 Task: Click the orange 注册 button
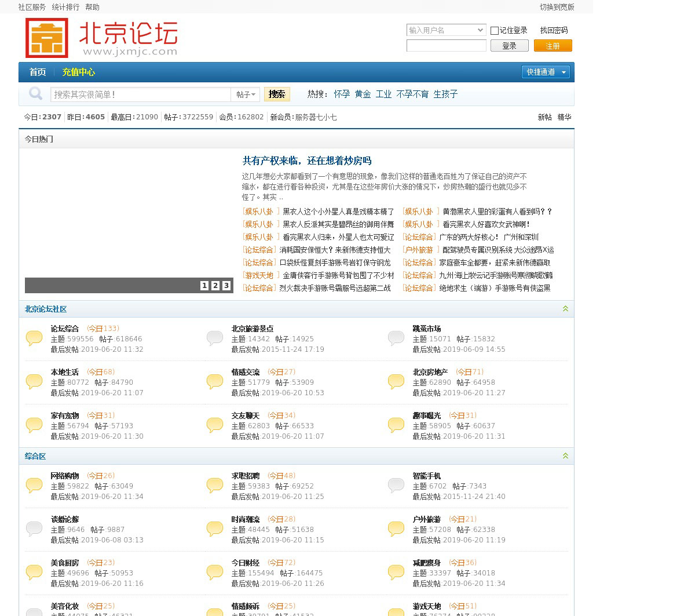[553, 46]
